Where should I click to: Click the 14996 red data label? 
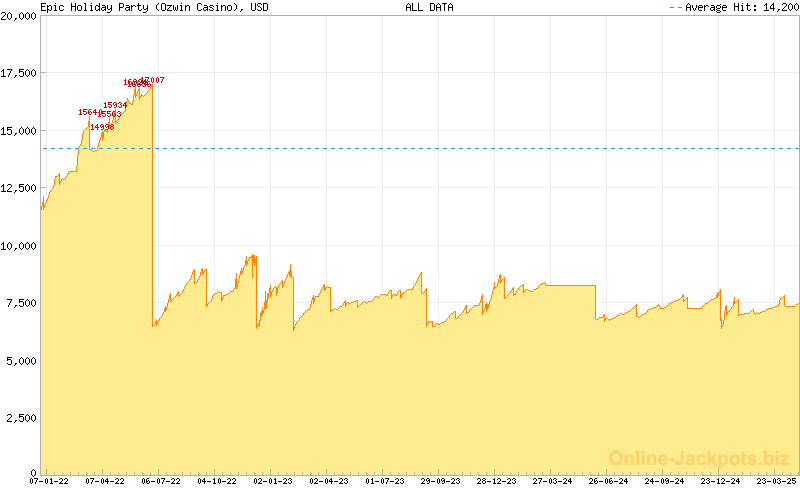click(102, 127)
